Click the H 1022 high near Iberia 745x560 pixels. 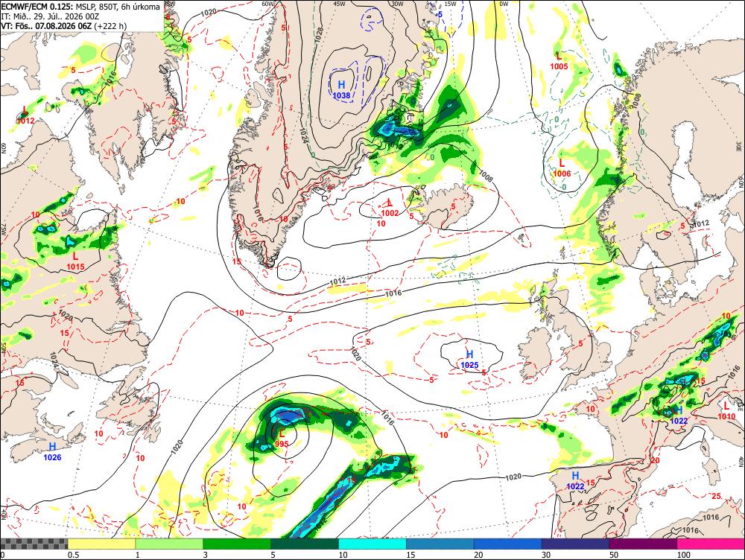(575, 480)
